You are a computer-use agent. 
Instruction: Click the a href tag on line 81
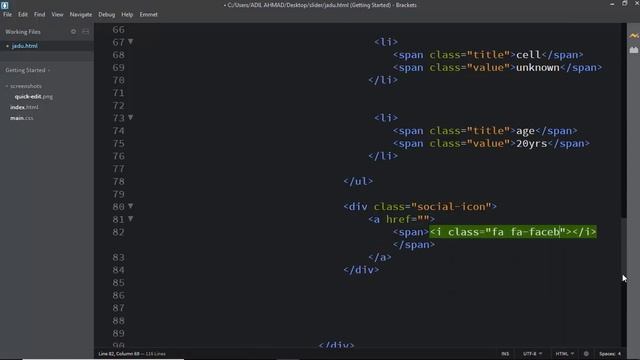[401, 219]
